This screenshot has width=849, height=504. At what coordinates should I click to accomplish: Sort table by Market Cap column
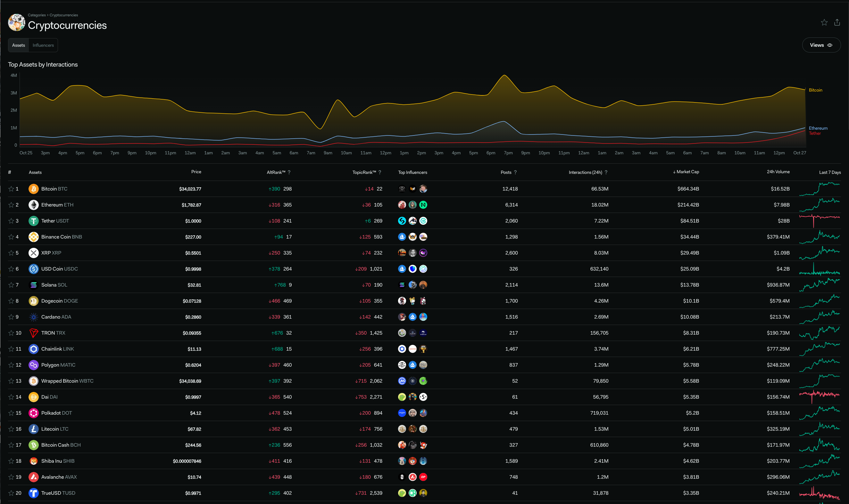coord(687,172)
